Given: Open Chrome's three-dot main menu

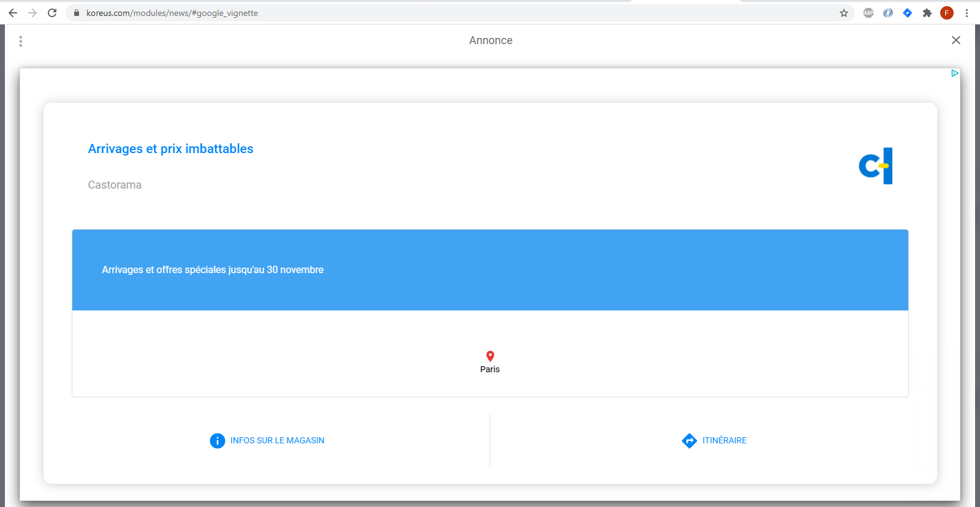Looking at the screenshot, I should [967, 13].
